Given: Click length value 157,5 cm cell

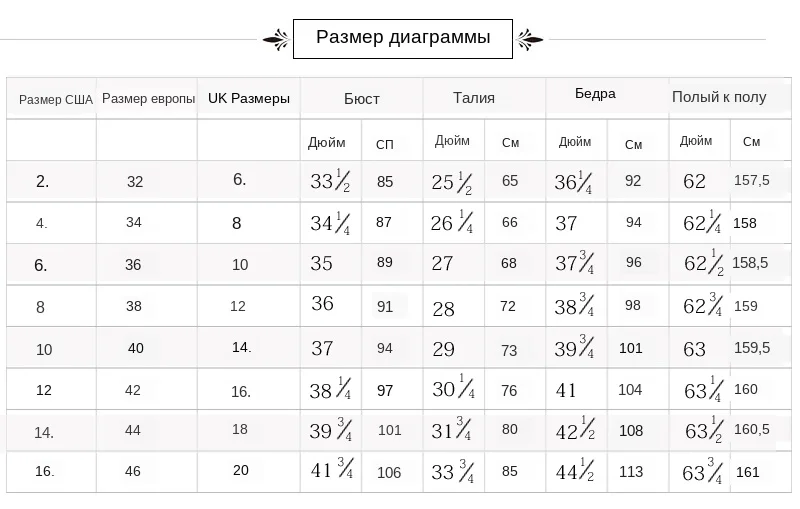Looking at the screenshot, I should [x=751, y=181].
